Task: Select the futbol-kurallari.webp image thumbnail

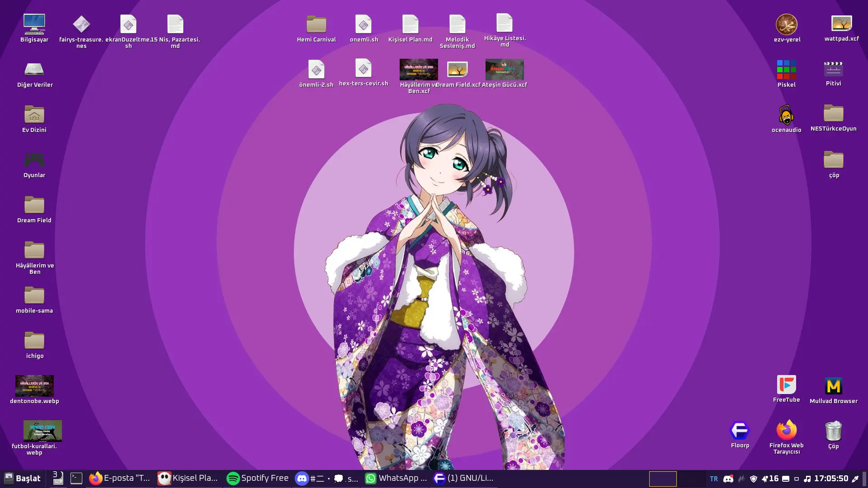Action: (42, 431)
